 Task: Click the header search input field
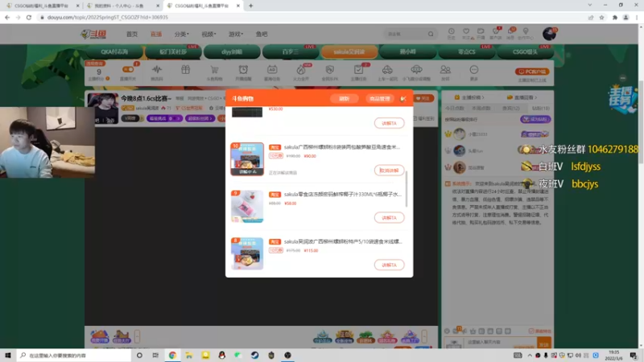click(x=406, y=34)
